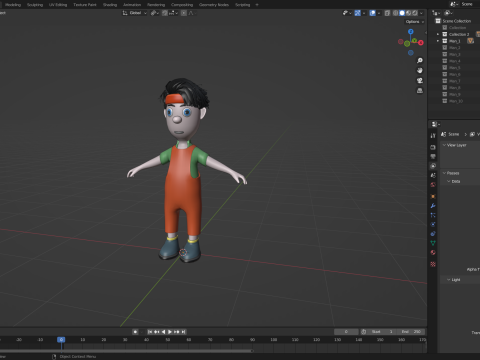Toggle proportional editing button
This screenshot has height=360, width=480.
pyautogui.click(x=184, y=13)
